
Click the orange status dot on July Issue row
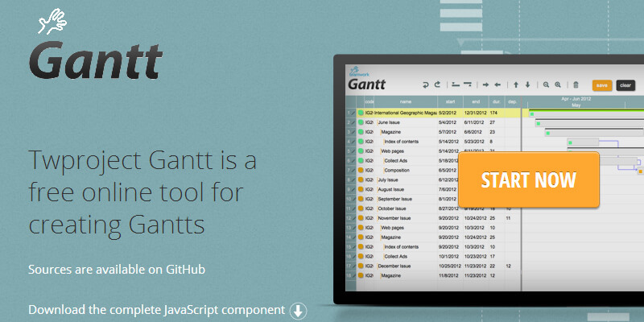[x=361, y=180]
